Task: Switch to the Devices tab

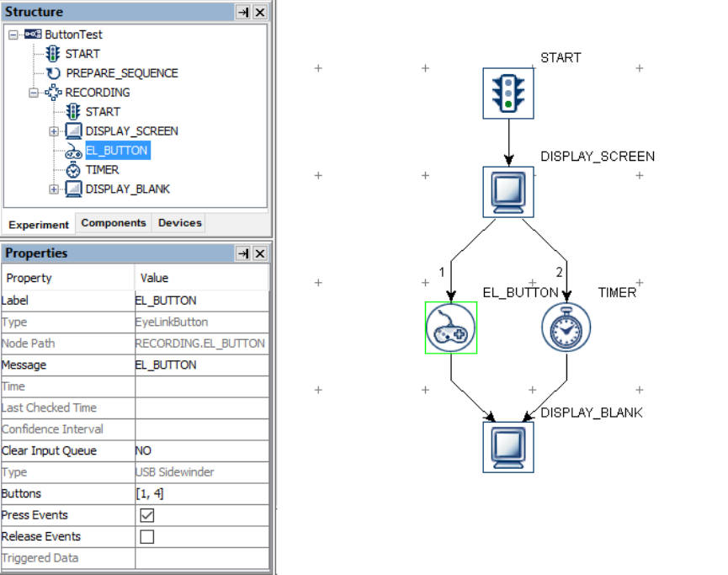Action: pos(180,223)
